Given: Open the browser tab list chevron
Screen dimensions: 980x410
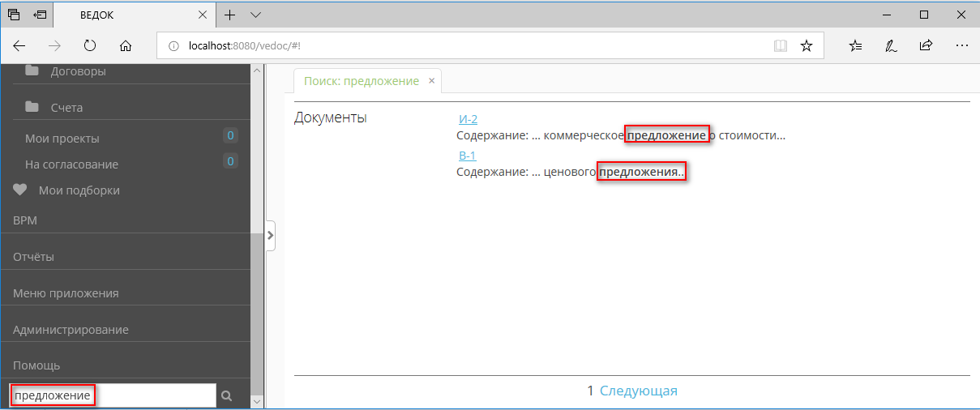Looking at the screenshot, I should [x=255, y=15].
